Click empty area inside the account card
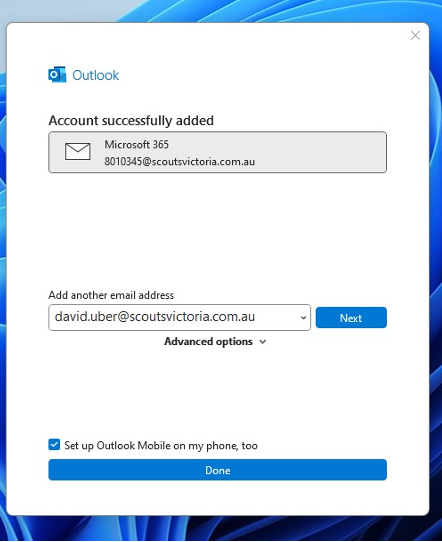This screenshot has height=542, width=442. (321, 152)
